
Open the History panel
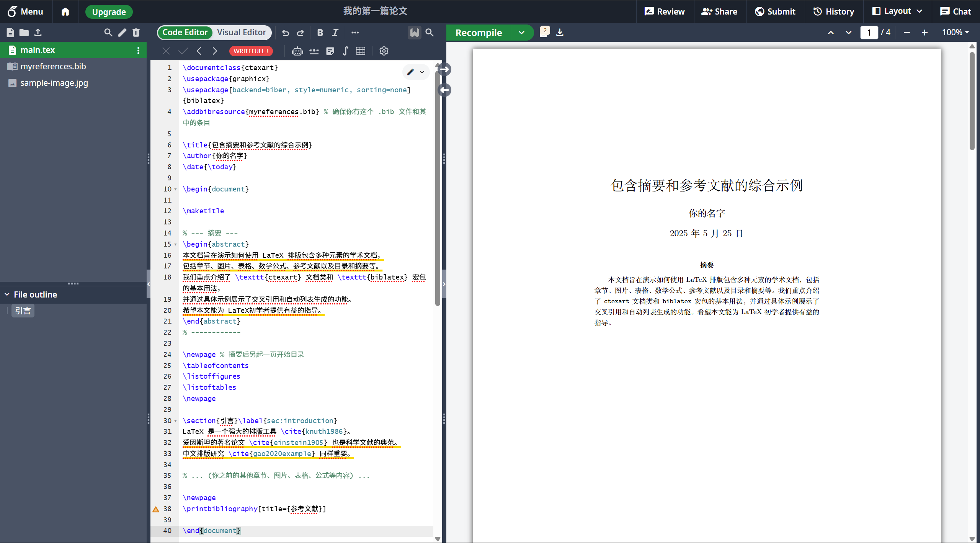tap(833, 11)
